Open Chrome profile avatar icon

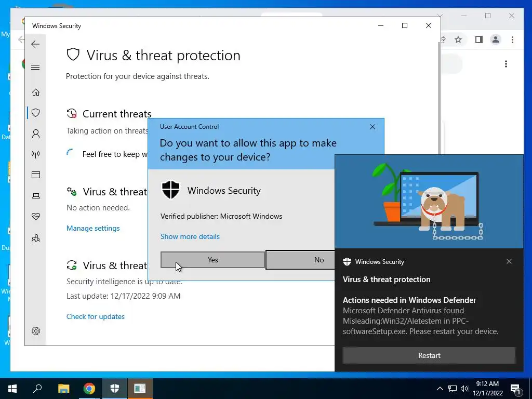[x=495, y=39]
